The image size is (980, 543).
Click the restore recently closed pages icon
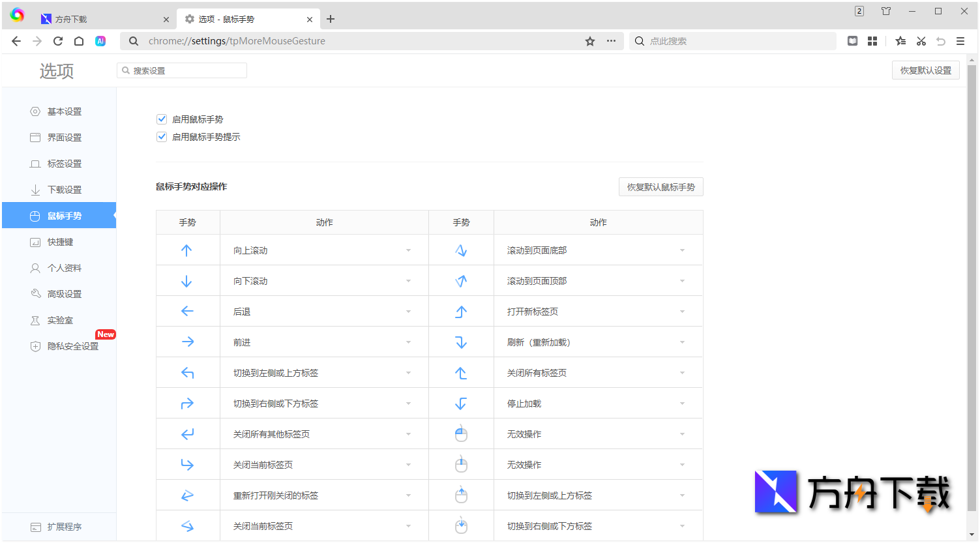(x=941, y=41)
